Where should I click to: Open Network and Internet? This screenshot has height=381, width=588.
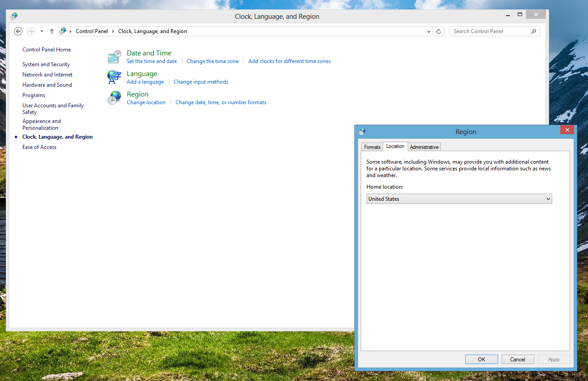(x=47, y=75)
